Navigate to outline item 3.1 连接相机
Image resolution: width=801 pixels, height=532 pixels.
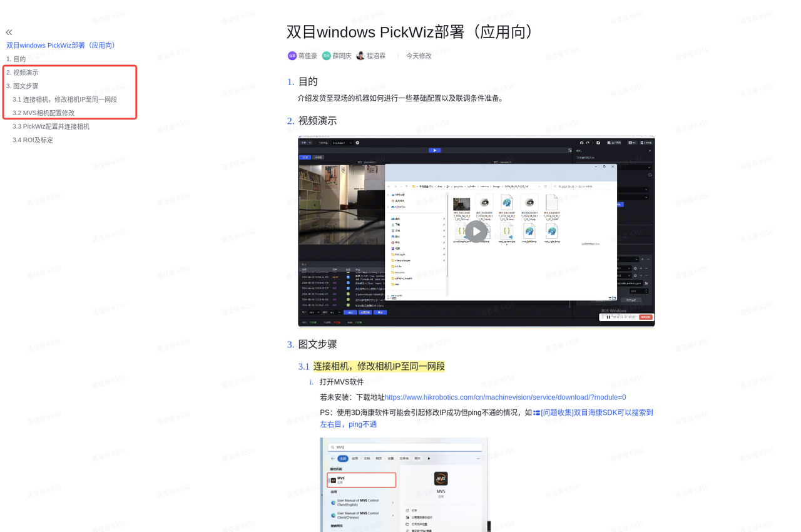click(x=64, y=100)
